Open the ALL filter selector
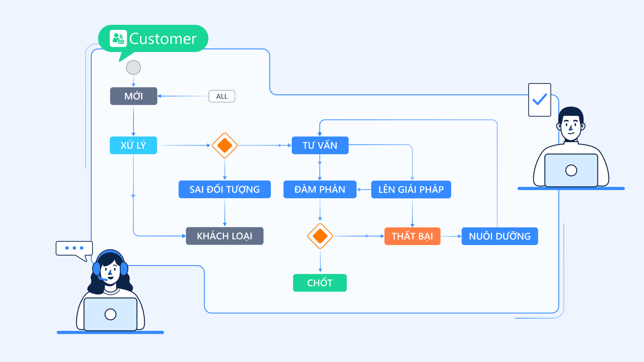Screen dimensions: 644x362 (222, 96)
